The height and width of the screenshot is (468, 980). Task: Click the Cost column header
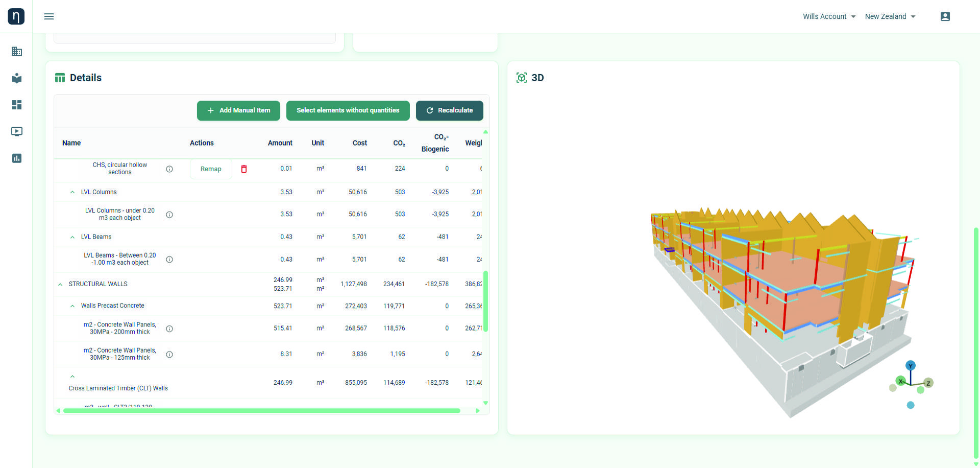pyautogui.click(x=360, y=143)
